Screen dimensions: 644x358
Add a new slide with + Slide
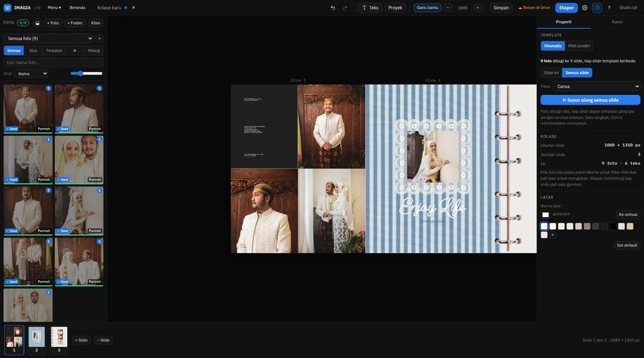pos(81,340)
